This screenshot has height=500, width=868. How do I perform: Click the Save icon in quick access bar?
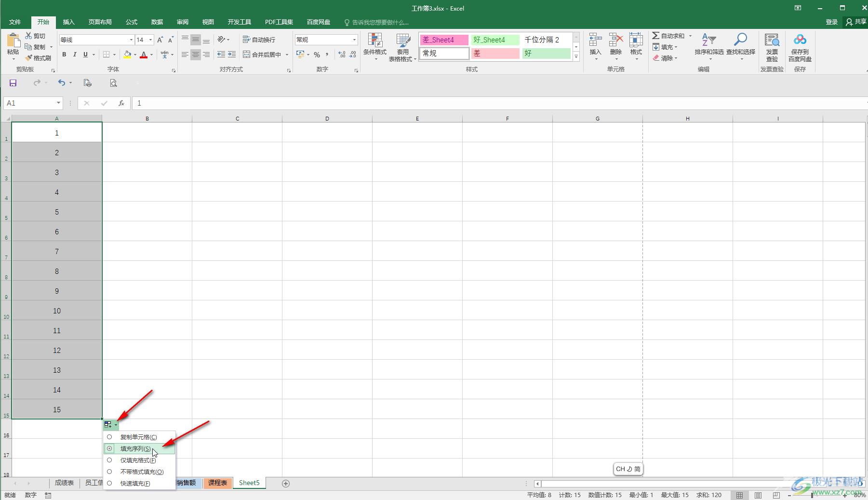click(x=13, y=83)
